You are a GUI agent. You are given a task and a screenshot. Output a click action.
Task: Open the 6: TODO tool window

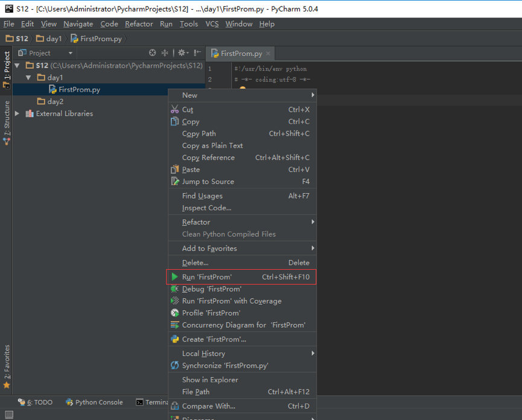click(x=35, y=402)
